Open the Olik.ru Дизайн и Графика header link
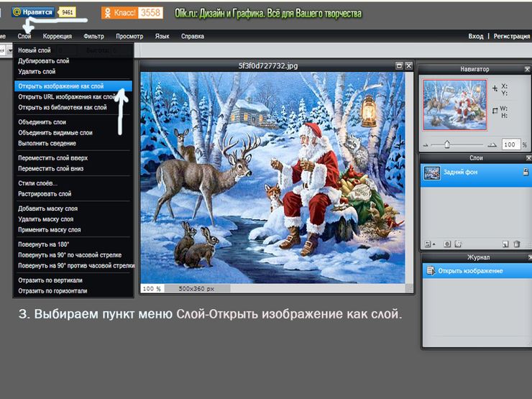 (268, 13)
